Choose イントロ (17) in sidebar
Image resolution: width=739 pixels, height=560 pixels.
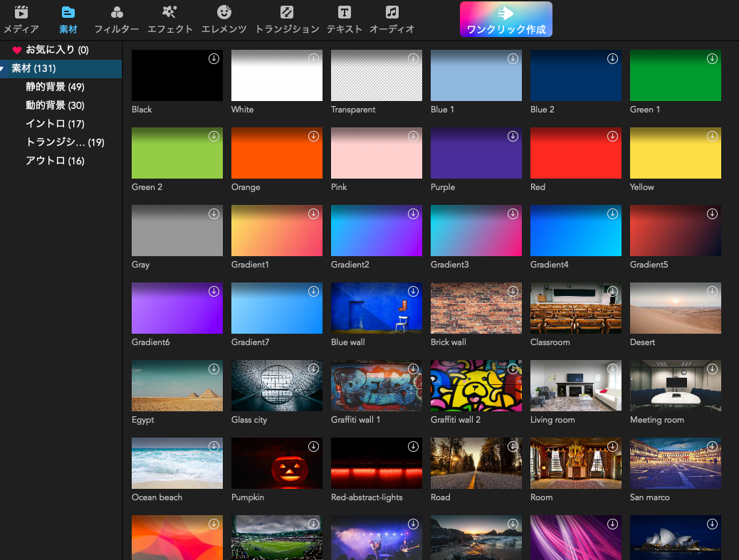55,124
